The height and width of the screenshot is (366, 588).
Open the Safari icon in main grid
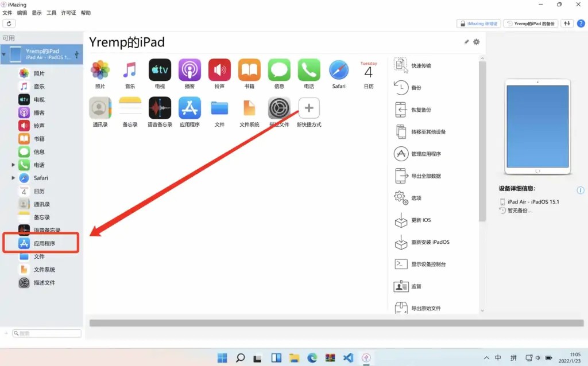[x=339, y=70]
